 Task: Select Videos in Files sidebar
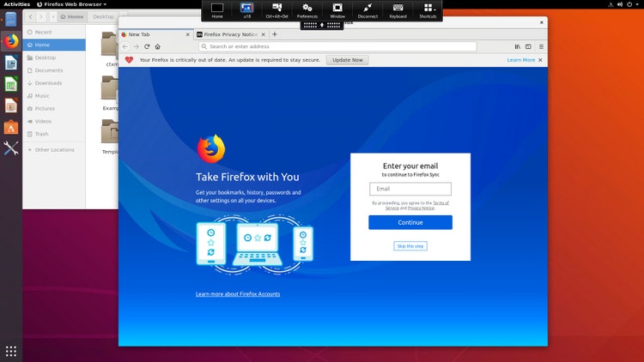(54, 121)
